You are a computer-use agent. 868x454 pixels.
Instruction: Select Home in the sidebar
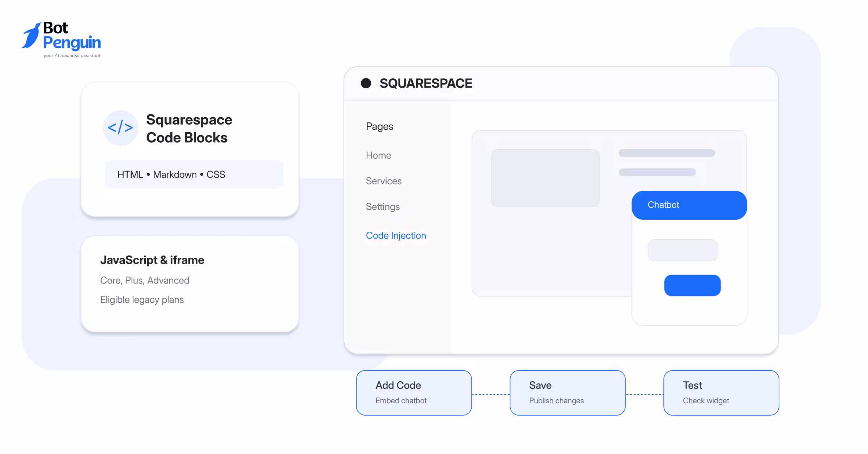(378, 155)
